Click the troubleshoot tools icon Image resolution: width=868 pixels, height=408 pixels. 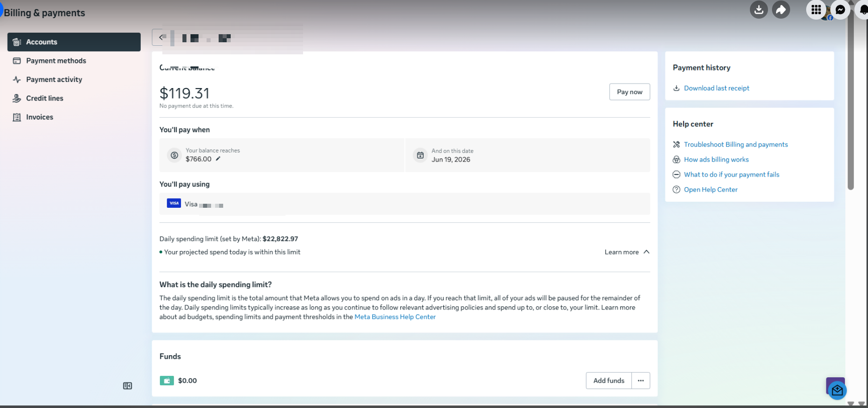point(677,144)
